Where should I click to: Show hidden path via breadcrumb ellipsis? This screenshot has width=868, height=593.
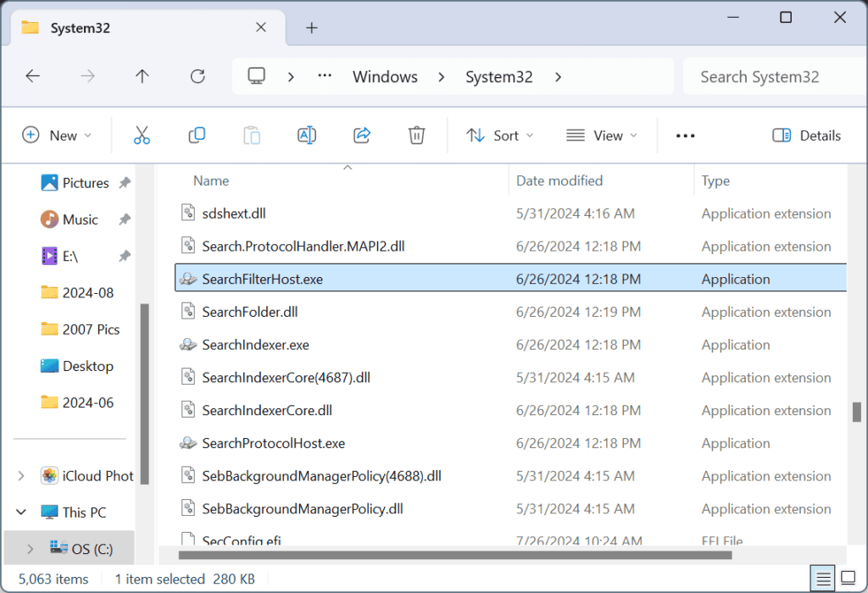325,75
